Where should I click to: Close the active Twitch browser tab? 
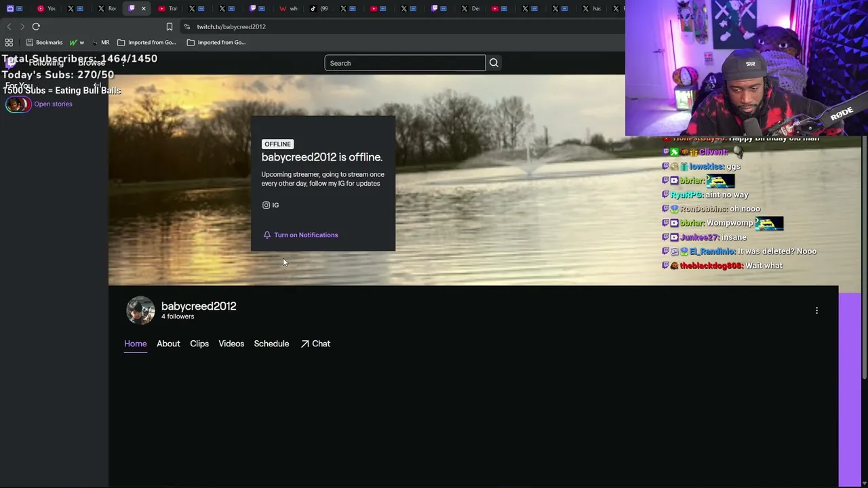[143, 9]
